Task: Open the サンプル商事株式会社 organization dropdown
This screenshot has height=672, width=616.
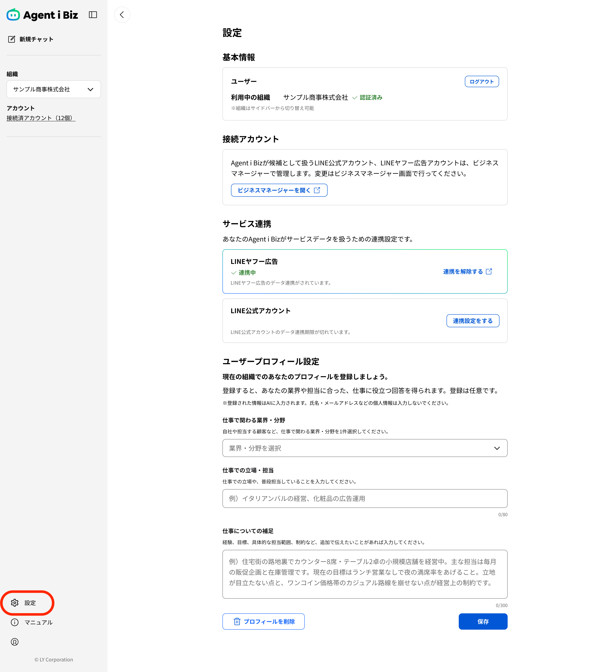Action: click(54, 89)
